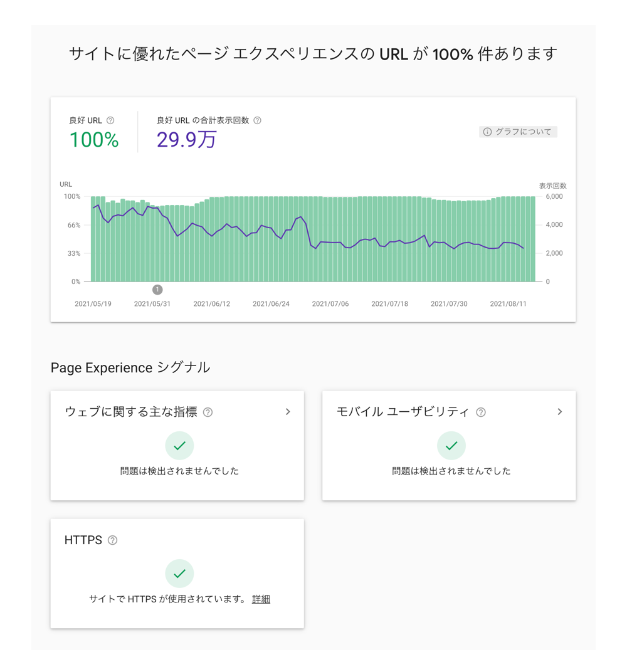Expand the モバイル ユーザビリティ card chevron

560,412
